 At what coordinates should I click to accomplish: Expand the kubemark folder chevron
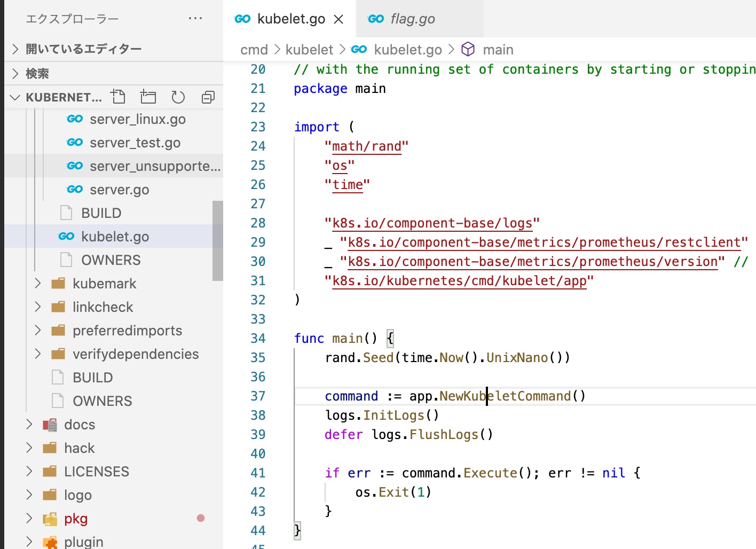[x=38, y=283]
